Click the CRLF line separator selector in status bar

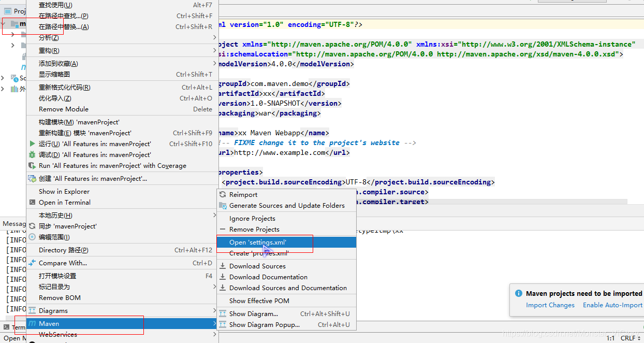coord(631,338)
